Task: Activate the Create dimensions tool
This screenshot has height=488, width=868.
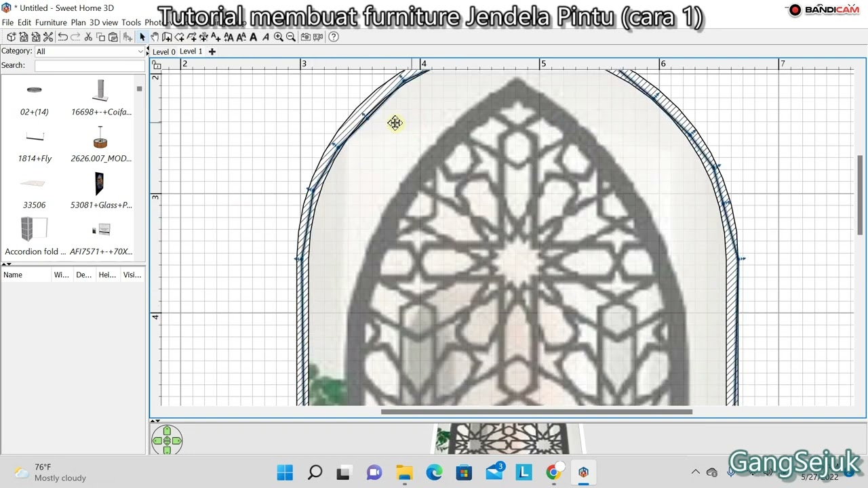Action: [204, 37]
